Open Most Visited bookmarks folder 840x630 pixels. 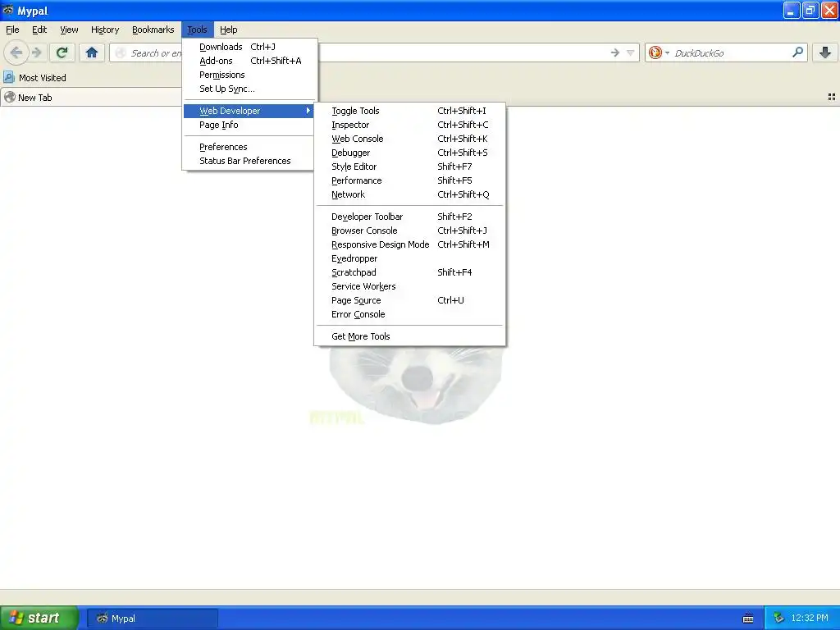pos(34,78)
